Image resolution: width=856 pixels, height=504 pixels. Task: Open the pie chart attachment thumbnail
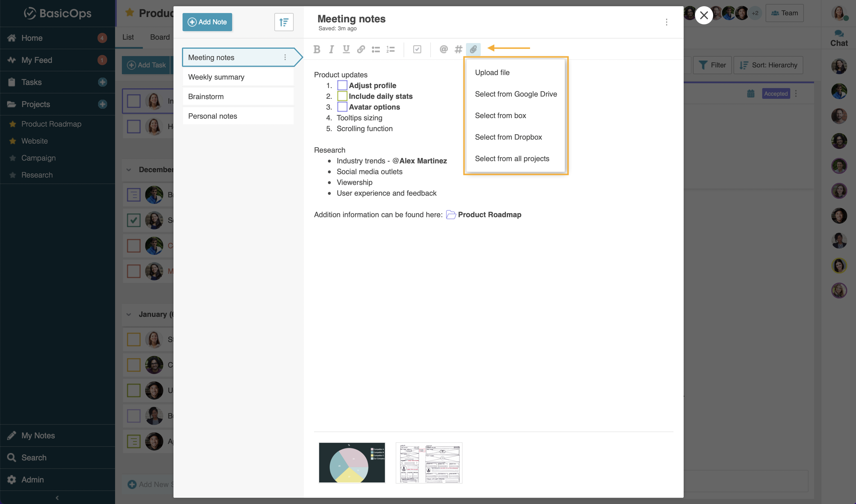click(352, 462)
